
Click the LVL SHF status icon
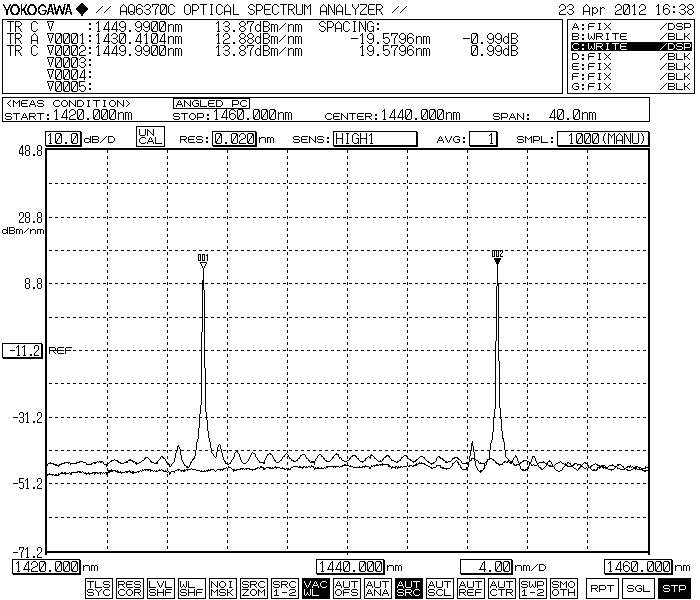coord(161,588)
